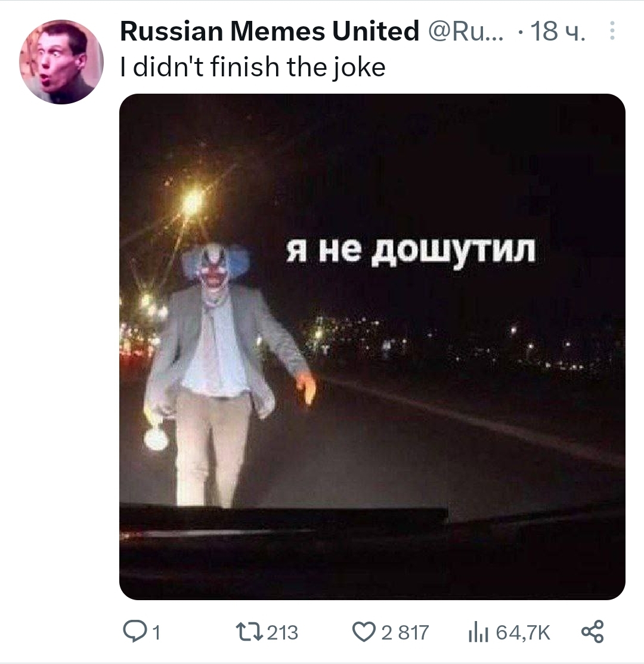Screen dimensions: 644x664
Task: Open the clown meme image in full view
Action: point(372,347)
